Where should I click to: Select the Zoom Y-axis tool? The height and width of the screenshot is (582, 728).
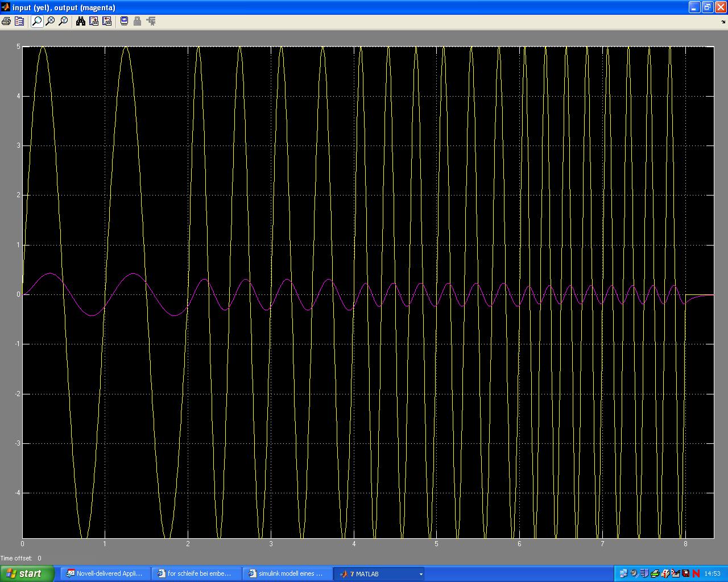[63, 21]
